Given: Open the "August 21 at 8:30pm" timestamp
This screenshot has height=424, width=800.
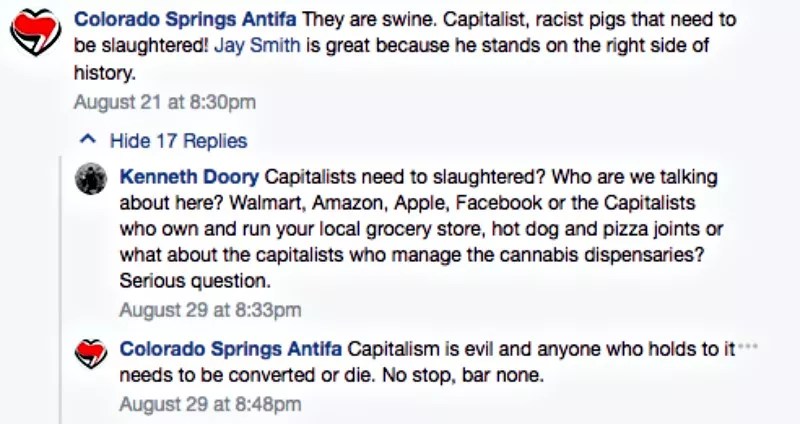Looking at the screenshot, I should click(x=165, y=102).
